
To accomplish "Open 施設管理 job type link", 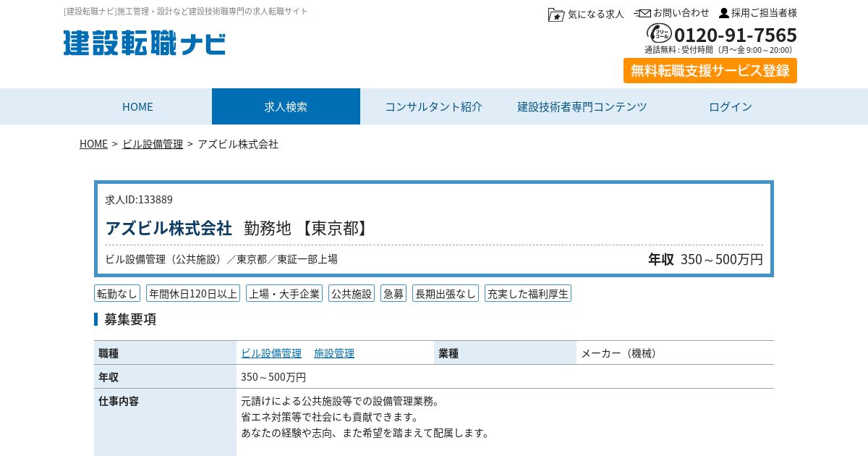I will pos(334,353).
